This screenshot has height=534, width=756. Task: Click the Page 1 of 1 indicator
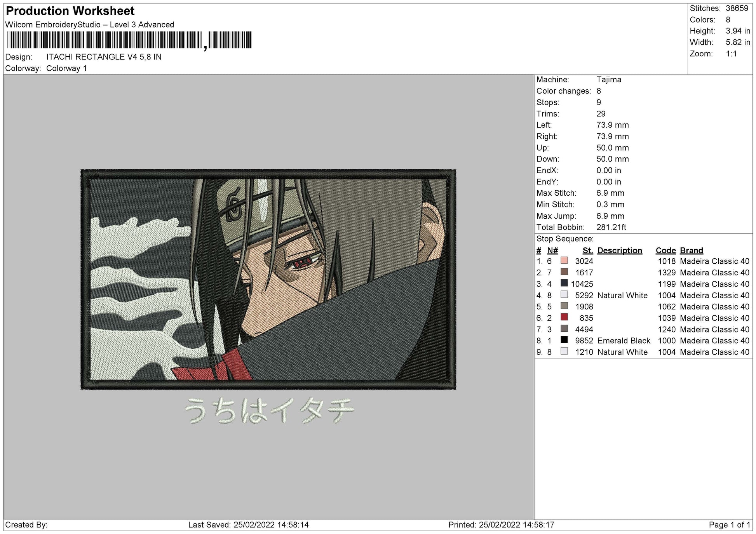pyautogui.click(x=730, y=525)
